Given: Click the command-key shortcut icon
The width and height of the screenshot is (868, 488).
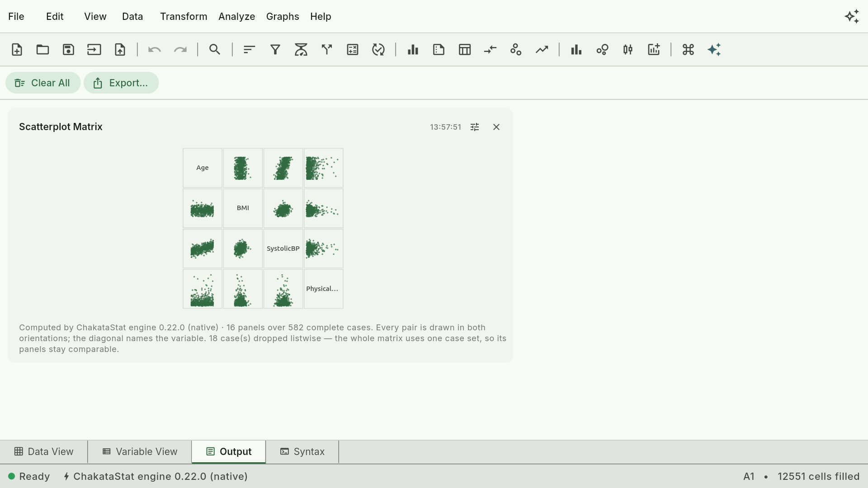Looking at the screenshot, I should 688,50.
